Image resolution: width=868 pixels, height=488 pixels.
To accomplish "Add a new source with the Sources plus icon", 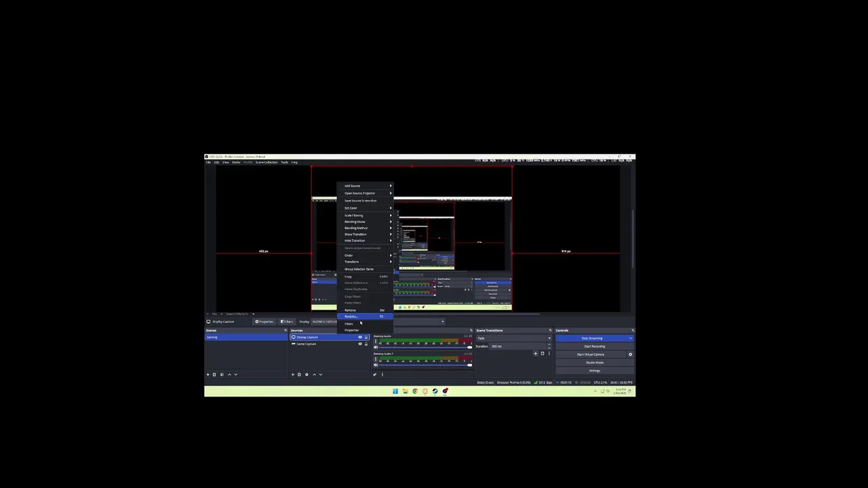I will pos(293,374).
